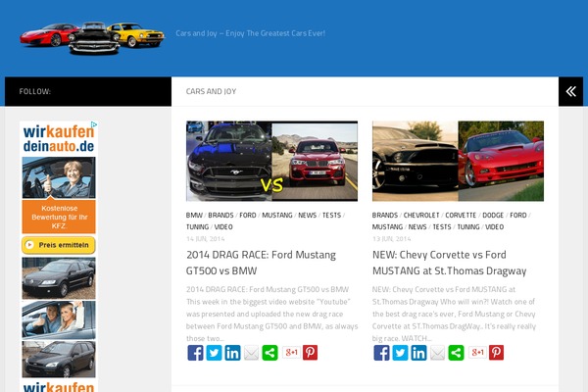Select TESTS category of first post
The height and width of the screenshot is (392, 588).
(x=332, y=216)
